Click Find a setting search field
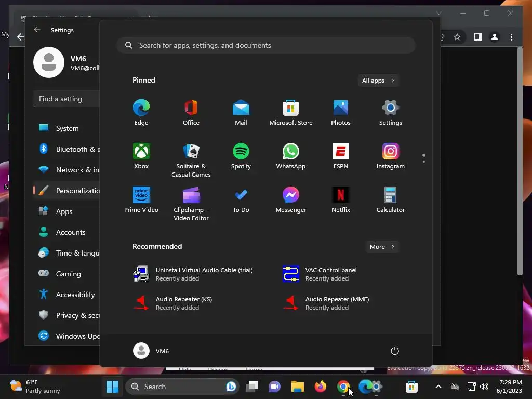 pyautogui.click(x=67, y=99)
